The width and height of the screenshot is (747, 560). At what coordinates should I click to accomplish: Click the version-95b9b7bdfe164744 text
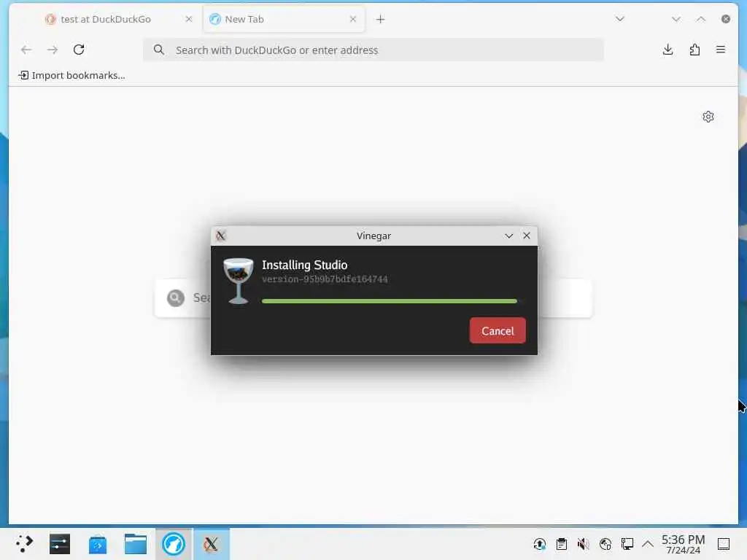tap(325, 279)
